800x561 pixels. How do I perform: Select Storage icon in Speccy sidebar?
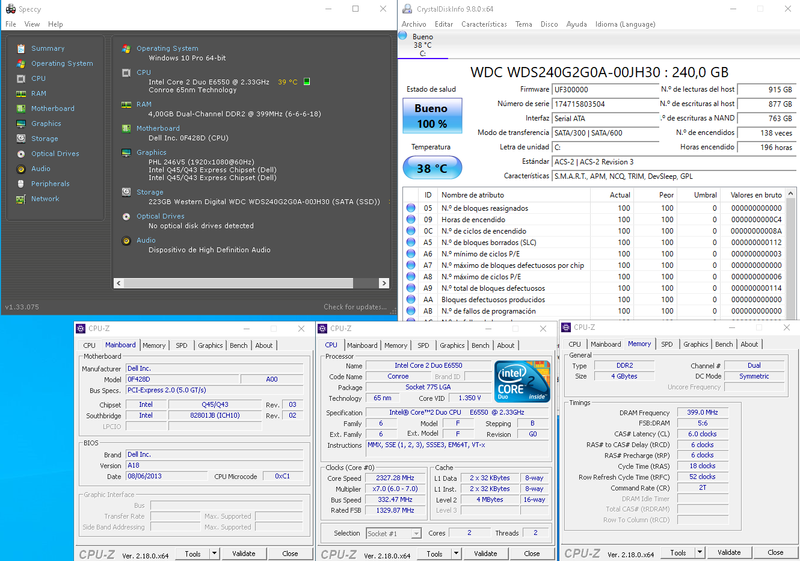tap(21, 139)
